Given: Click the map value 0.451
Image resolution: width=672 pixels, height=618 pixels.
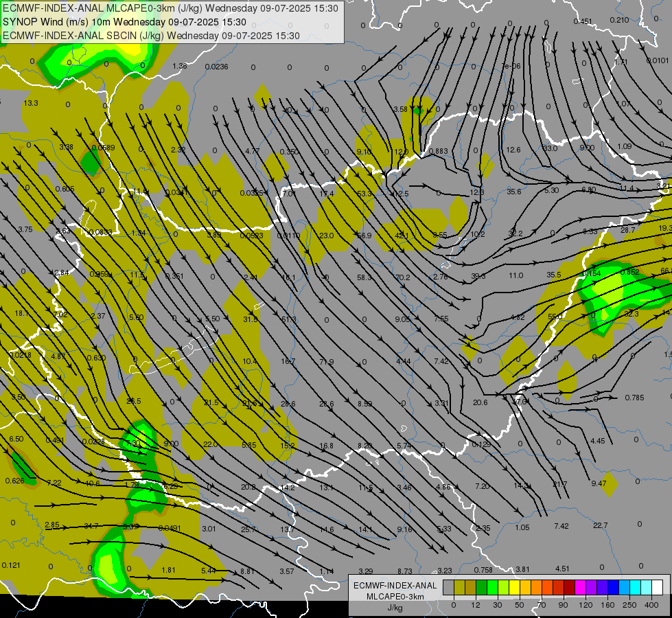Looking at the screenshot, I should tap(583, 21).
